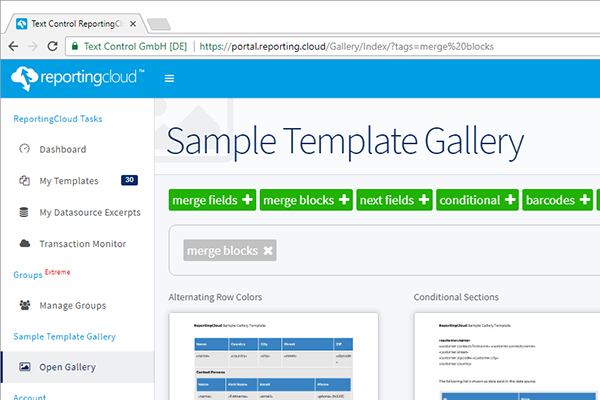Click plus icon on barcodes tag
The width and height of the screenshot is (600, 400).
[x=584, y=199]
